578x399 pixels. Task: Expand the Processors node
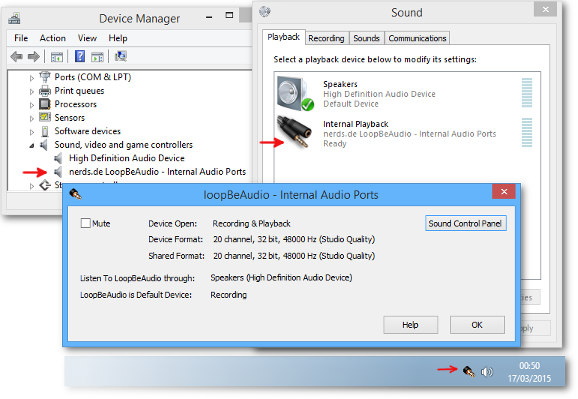point(32,105)
